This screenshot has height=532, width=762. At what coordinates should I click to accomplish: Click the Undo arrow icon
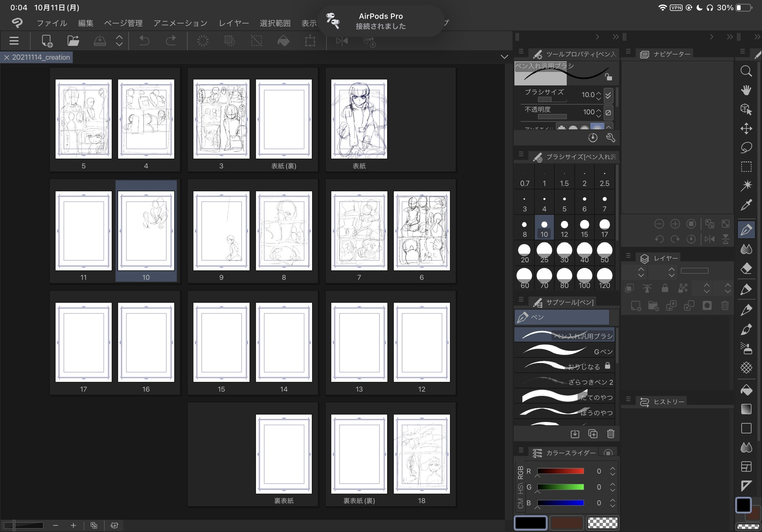pyautogui.click(x=144, y=41)
